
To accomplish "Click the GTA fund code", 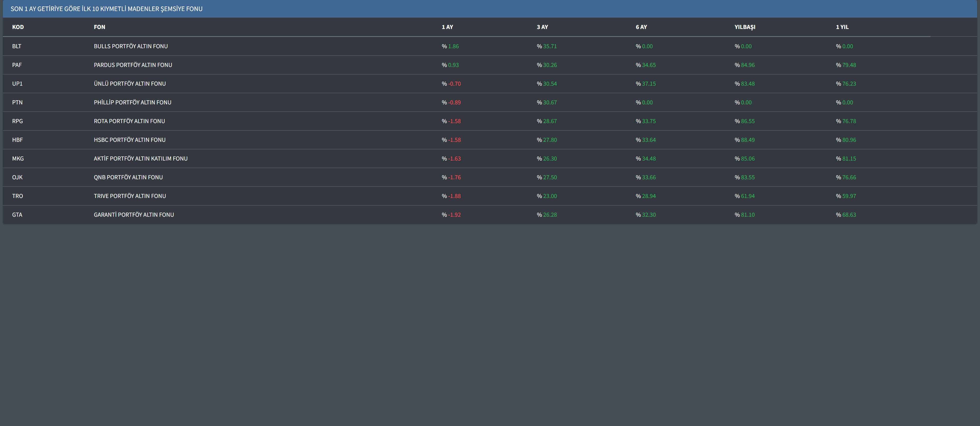I will (17, 215).
